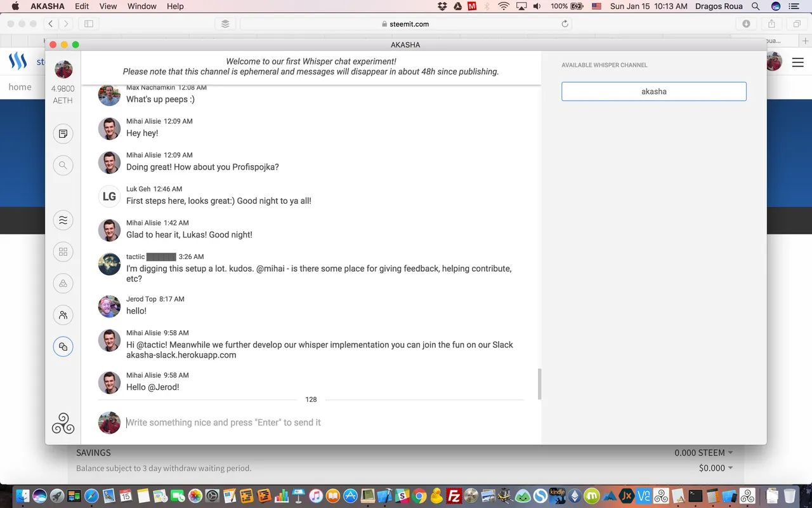Open Spotlight search
This screenshot has width=812, height=508.
pos(756,6)
